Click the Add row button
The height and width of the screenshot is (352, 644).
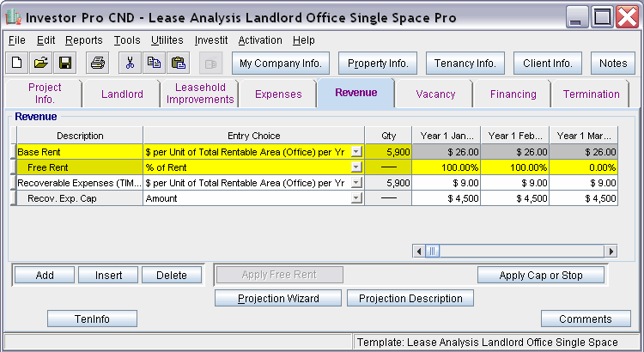(x=45, y=276)
